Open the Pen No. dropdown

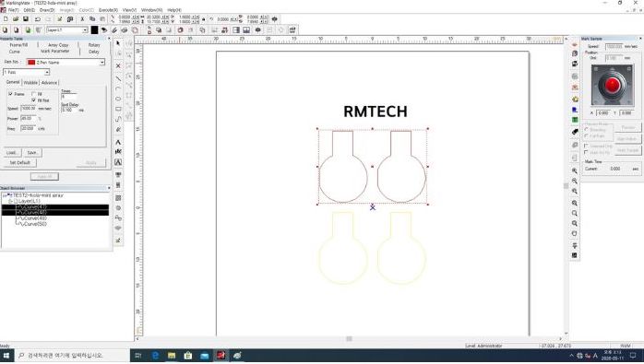(x=66, y=62)
